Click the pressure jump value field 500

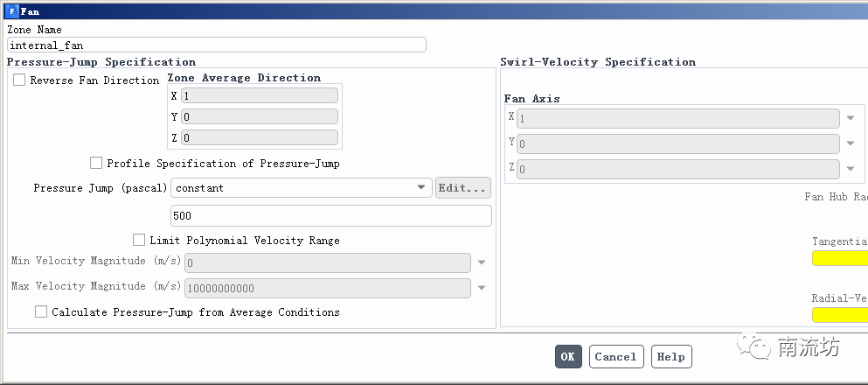point(330,216)
